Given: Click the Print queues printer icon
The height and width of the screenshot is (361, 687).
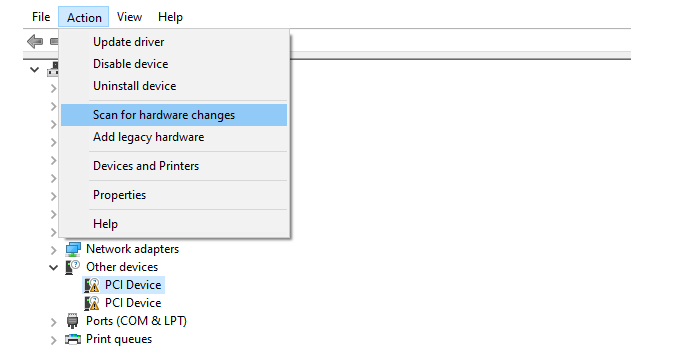Looking at the screenshot, I should tap(73, 339).
